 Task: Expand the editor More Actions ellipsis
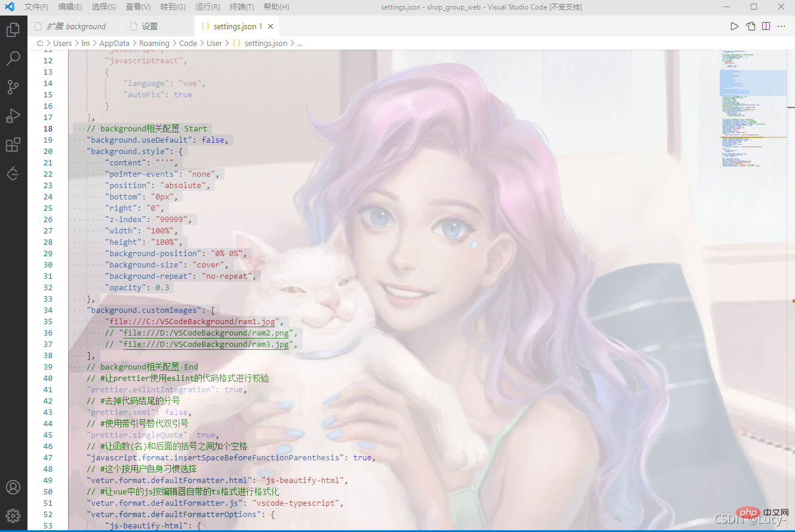point(781,26)
